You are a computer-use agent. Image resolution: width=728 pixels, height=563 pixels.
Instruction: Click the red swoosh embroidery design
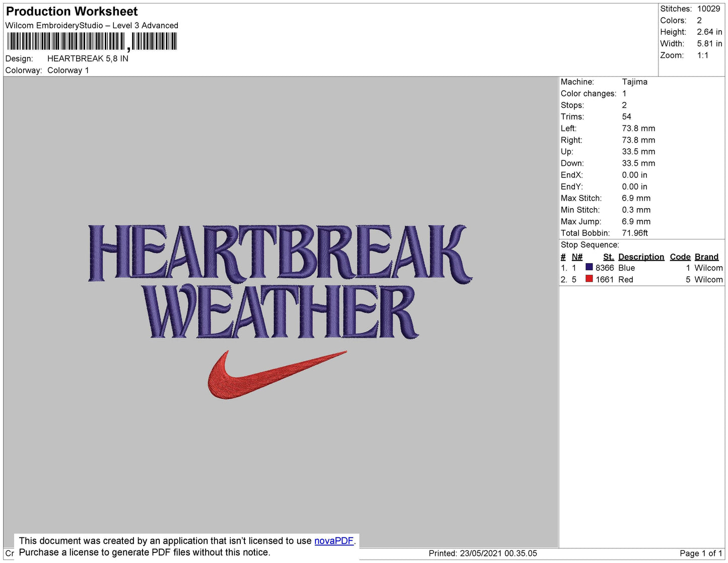tap(277, 375)
